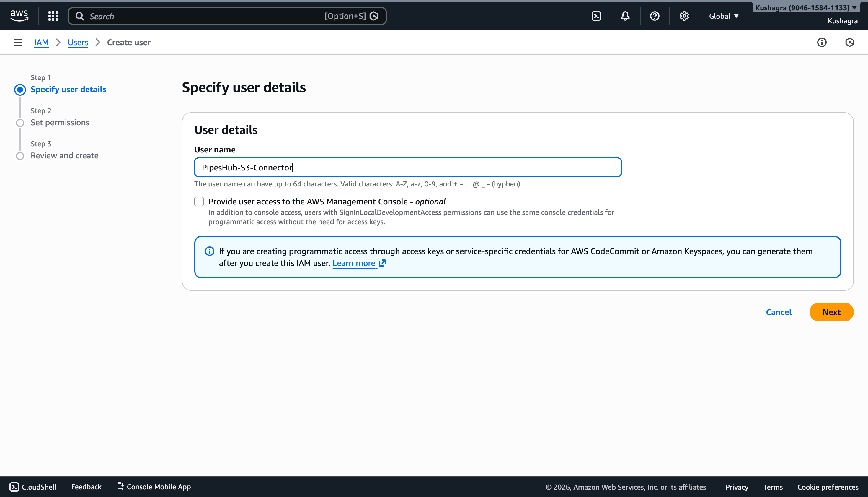Screen dimensions: 868x497
Task: Click the info icon in the blue notice
Action: 209,251
